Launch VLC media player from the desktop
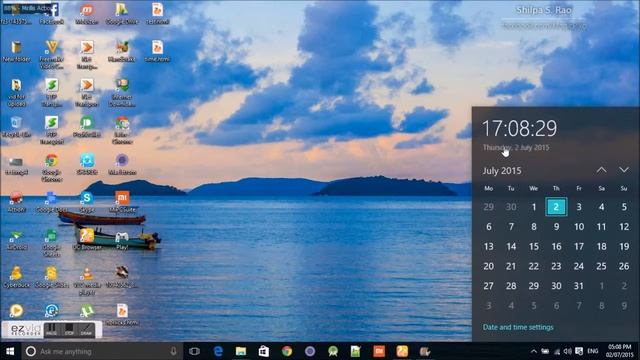The width and height of the screenshot is (640, 360). 87,280
